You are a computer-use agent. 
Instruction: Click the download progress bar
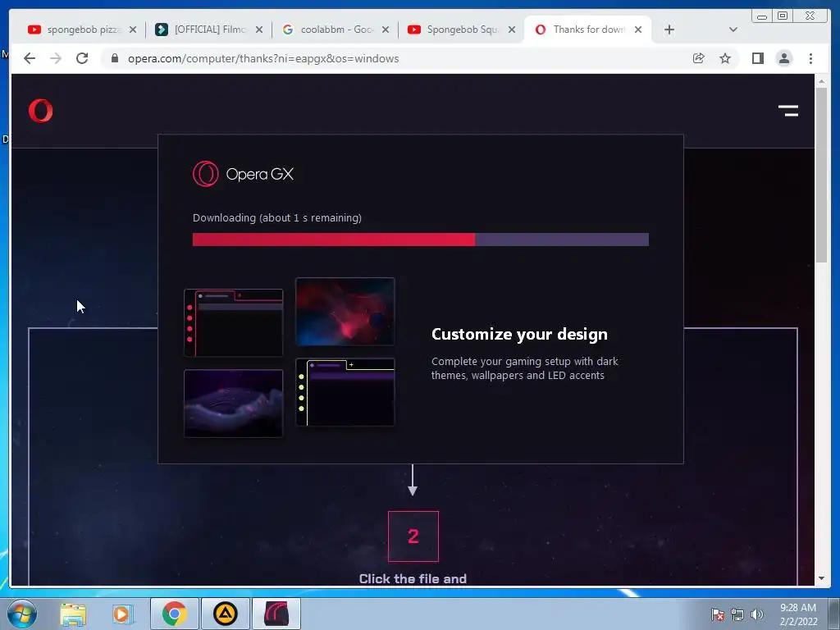pos(421,240)
